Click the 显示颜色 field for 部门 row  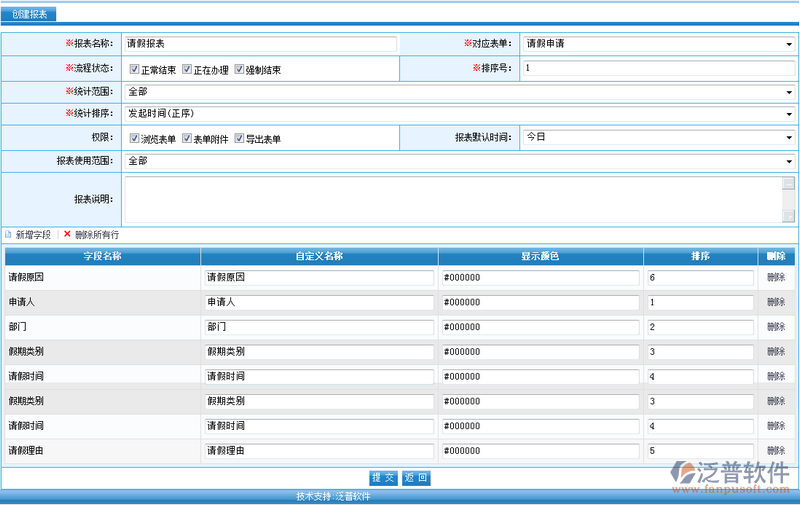pos(540,327)
